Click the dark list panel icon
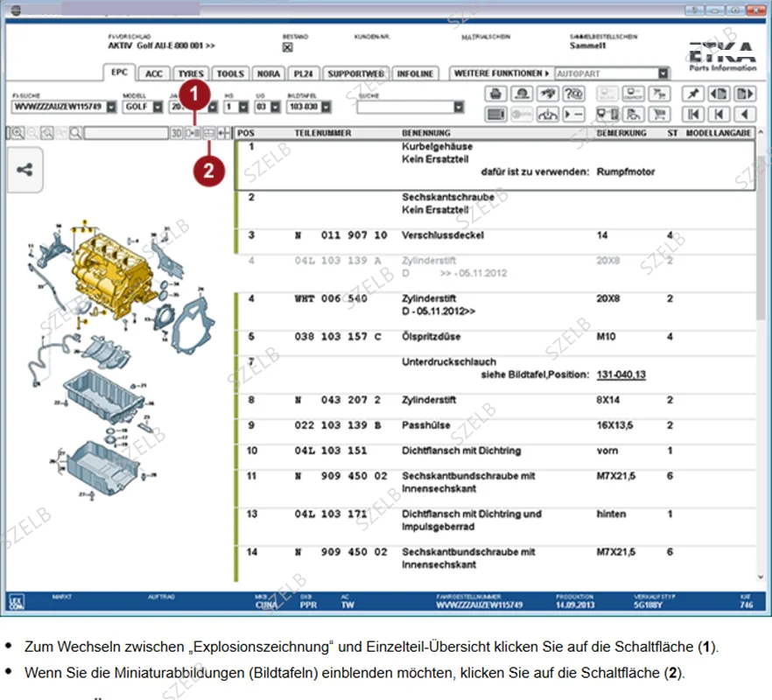Image resolution: width=772 pixels, height=700 pixels. pos(495,115)
